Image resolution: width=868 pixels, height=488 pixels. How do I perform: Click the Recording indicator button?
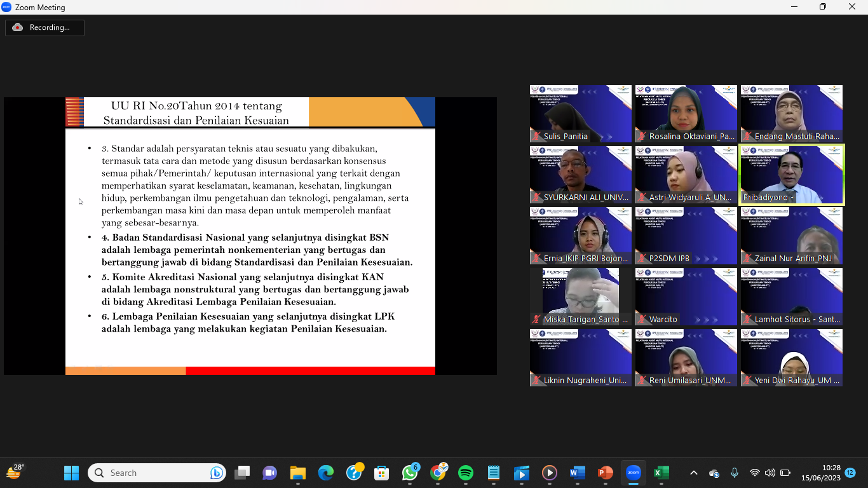44,27
